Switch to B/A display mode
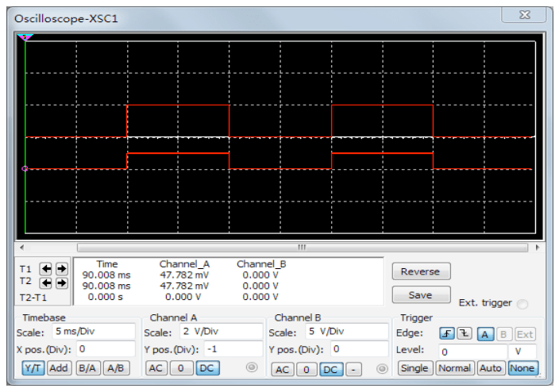 87,368
